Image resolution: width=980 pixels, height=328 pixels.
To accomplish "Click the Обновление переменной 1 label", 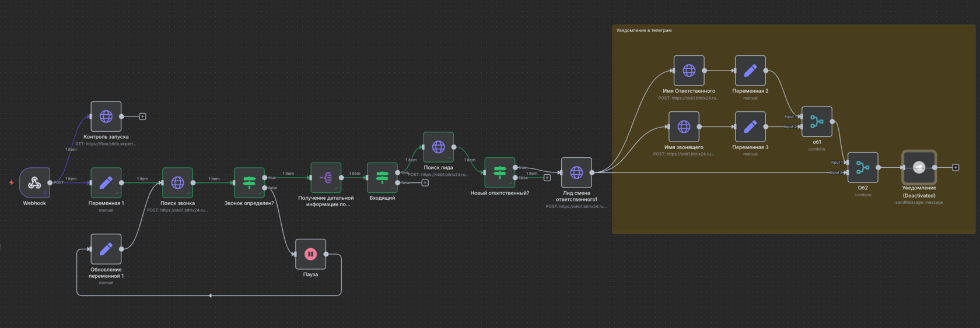I will 106,273.
